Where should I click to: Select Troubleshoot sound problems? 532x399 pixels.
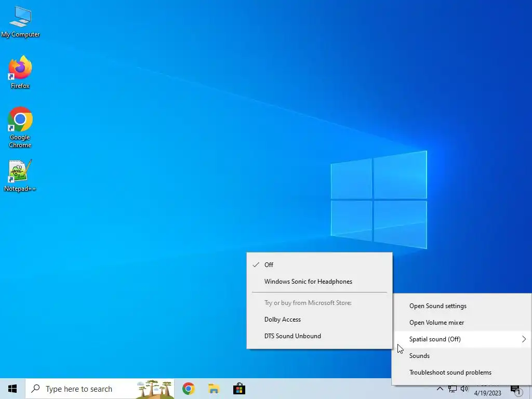pyautogui.click(x=461, y=372)
